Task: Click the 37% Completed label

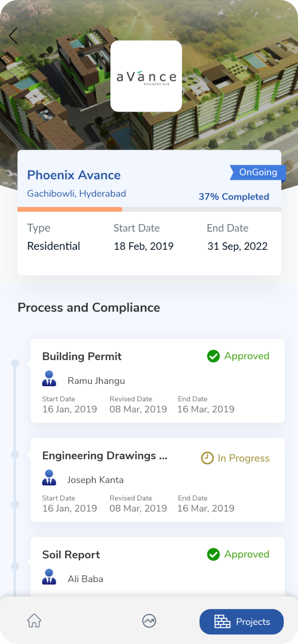Action: [x=234, y=197]
